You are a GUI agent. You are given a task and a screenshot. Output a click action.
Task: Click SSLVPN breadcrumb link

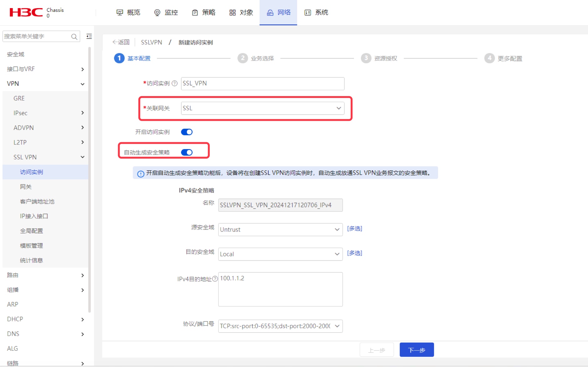click(152, 42)
